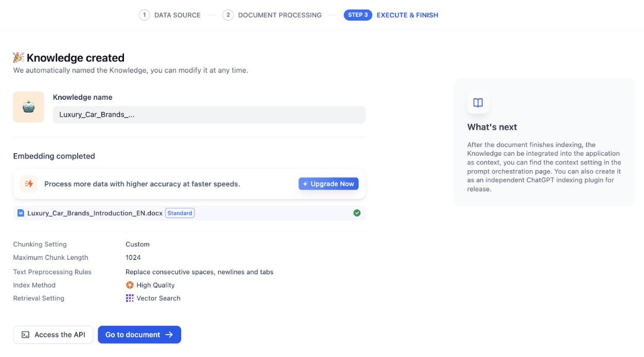Click the Standard tag next to the filename
The image size is (644, 357).
pyautogui.click(x=180, y=212)
